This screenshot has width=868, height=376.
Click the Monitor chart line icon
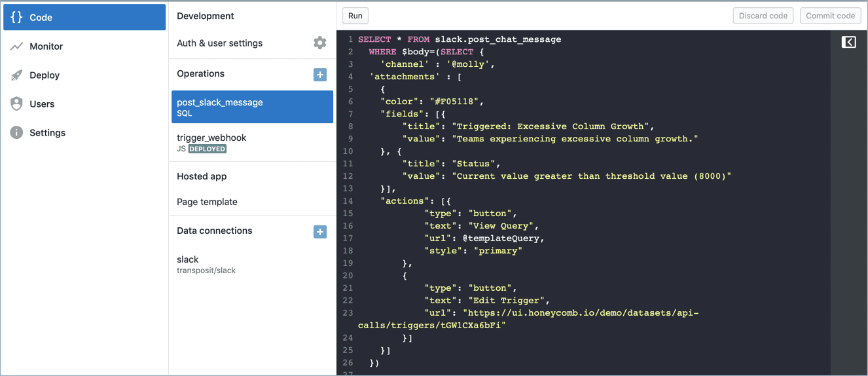click(16, 47)
